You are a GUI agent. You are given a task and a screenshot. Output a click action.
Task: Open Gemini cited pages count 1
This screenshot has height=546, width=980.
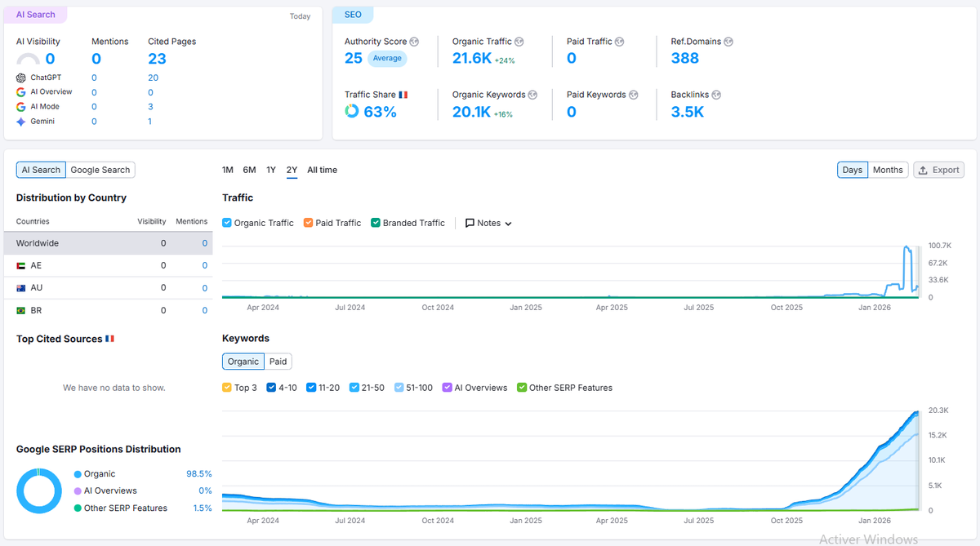150,122
